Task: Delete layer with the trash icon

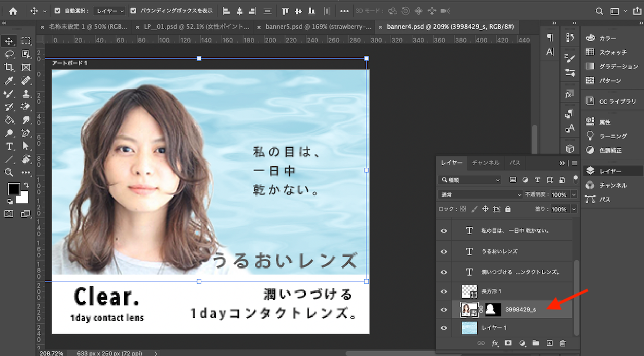Action: coord(562,343)
